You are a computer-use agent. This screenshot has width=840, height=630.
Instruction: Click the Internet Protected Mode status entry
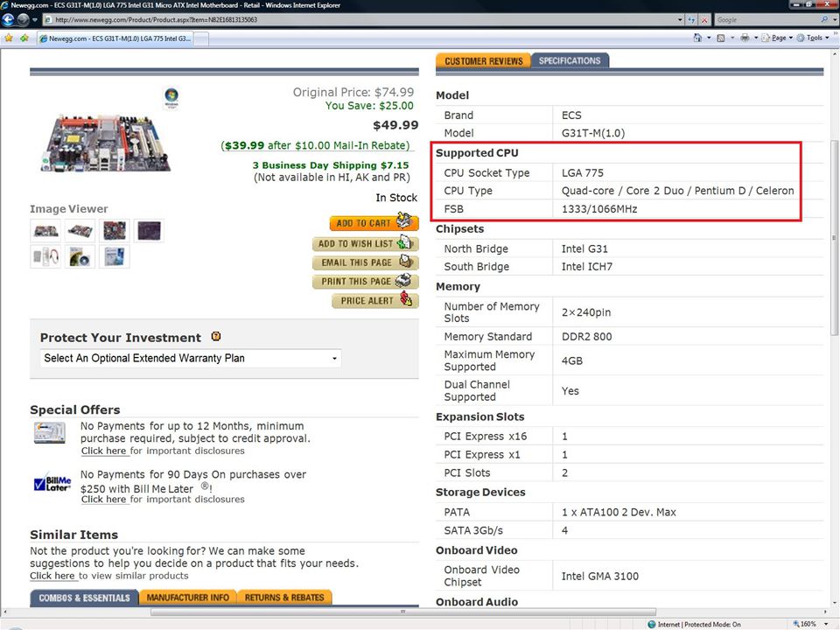click(694, 624)
